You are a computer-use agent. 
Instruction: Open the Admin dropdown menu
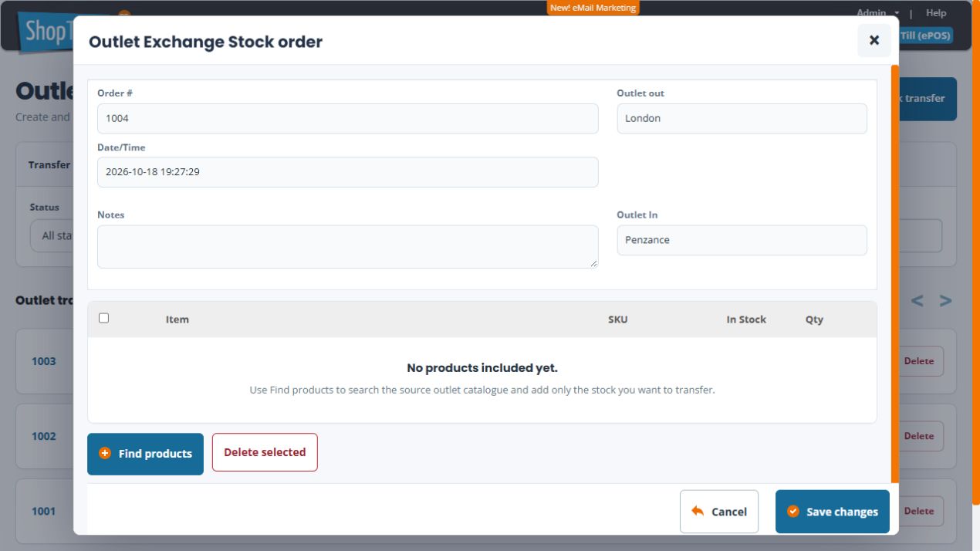pos(877,13)
